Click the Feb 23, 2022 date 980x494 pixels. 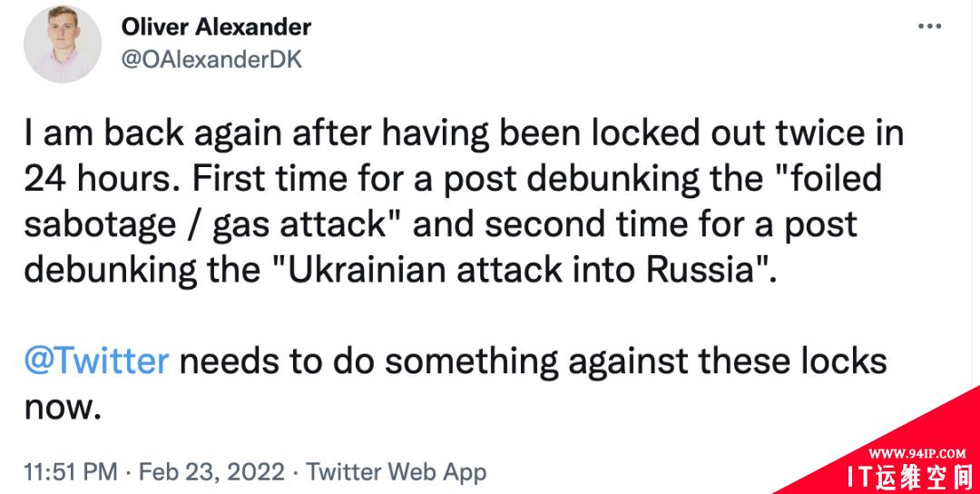[x=211, y=471]
